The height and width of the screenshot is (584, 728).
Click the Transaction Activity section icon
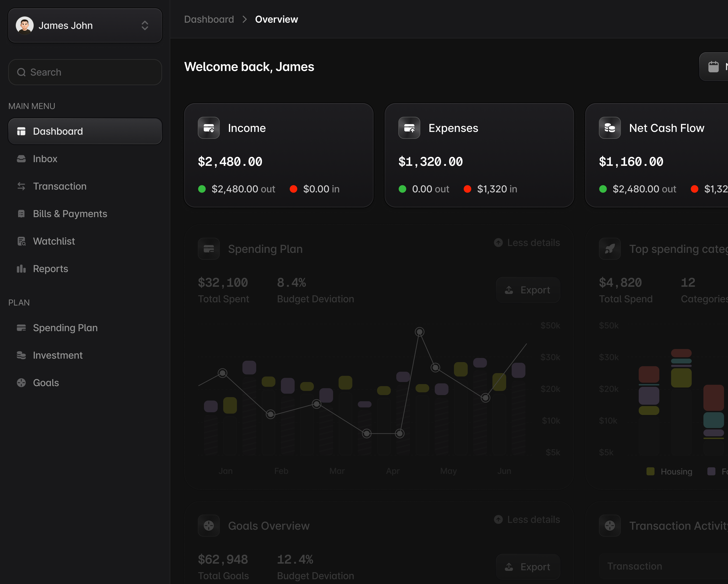click(609, 526)
